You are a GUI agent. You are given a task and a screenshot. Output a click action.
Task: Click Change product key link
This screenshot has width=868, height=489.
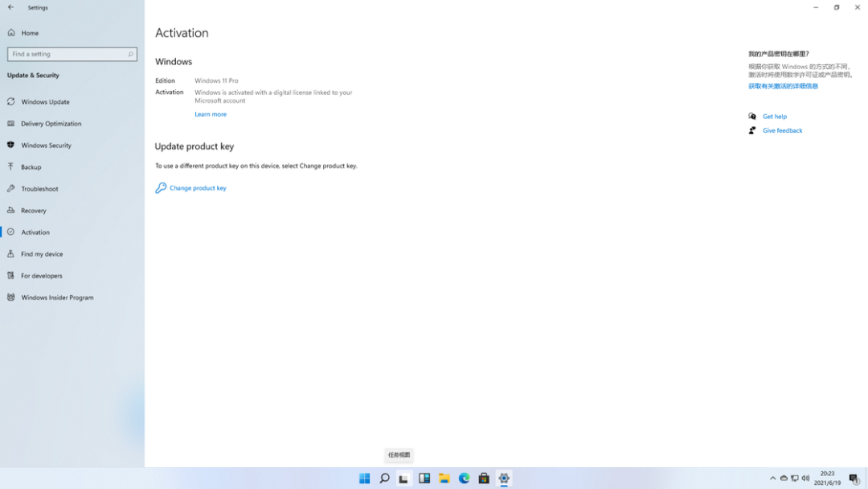pyautogui.click(x=198, y=187)
